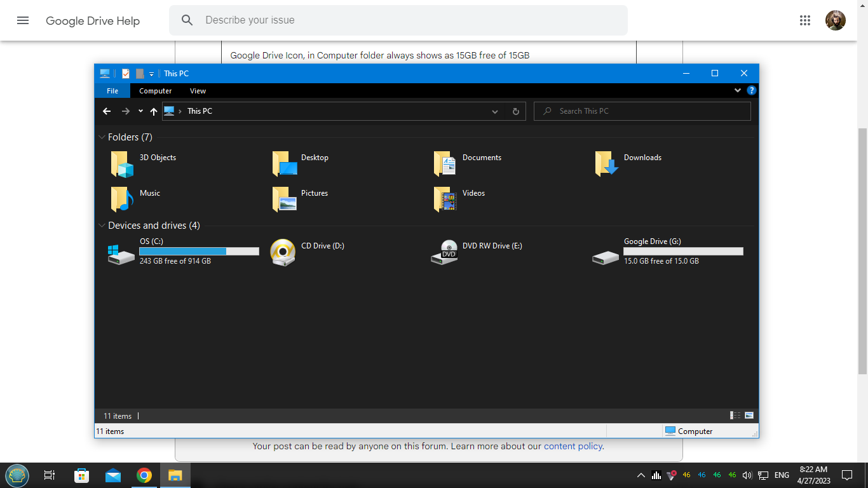Open Customize Quick Access Toolbar dropdown
The width and height of the screenshot is (868, 488).
pyautogui.click(x=152, y=74)
